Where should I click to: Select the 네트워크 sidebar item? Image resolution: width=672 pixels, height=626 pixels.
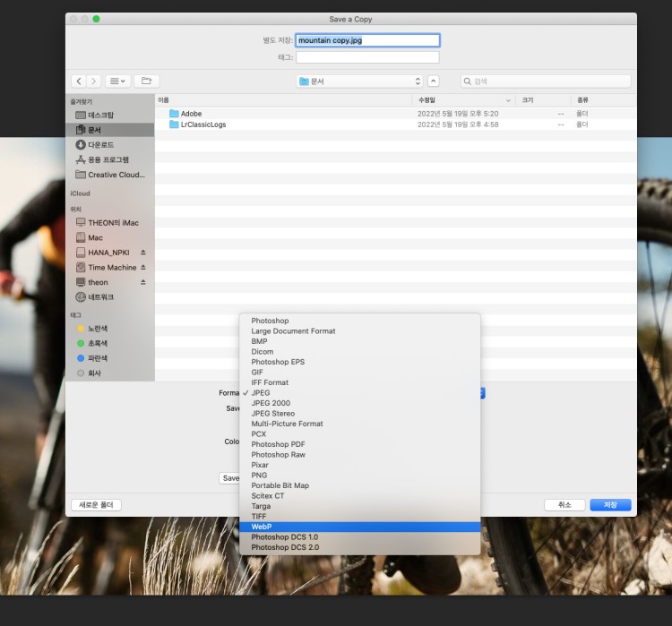coord(100,297)
